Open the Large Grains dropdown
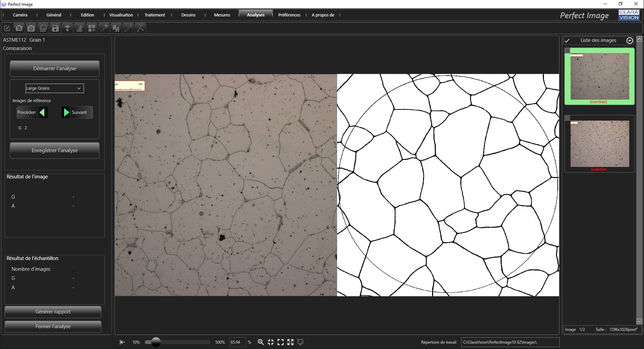Screen dimensions: 644x349 tap(54, 88)
